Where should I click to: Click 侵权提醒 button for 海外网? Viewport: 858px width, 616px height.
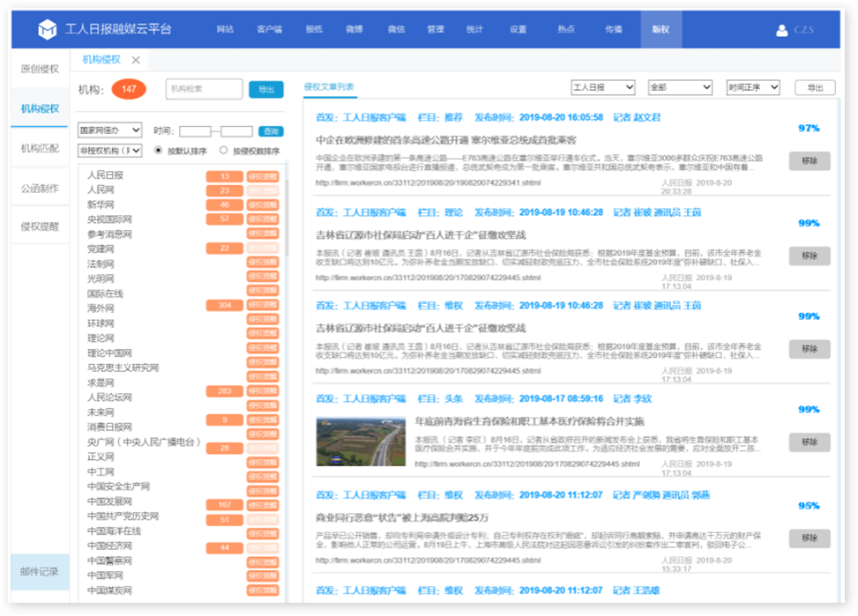(263, 305)
